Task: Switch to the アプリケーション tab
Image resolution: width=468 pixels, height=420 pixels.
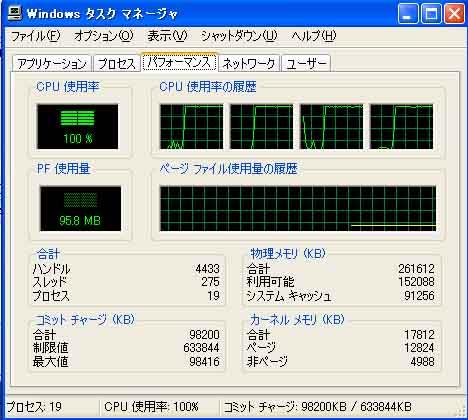Action: (52, 64)
